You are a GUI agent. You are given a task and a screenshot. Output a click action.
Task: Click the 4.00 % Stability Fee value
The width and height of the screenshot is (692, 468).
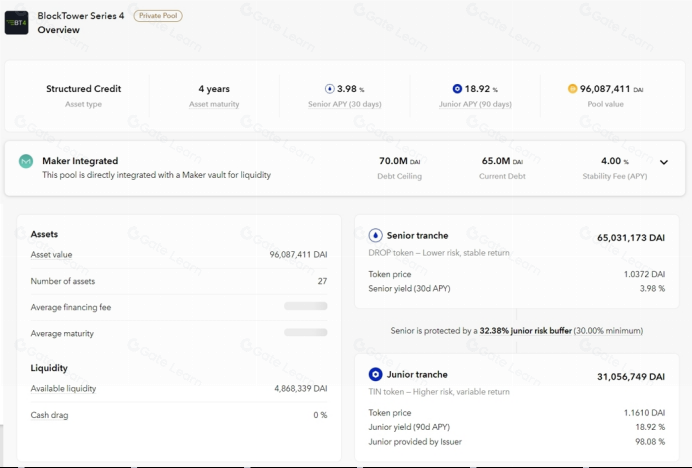click(615, 161)
